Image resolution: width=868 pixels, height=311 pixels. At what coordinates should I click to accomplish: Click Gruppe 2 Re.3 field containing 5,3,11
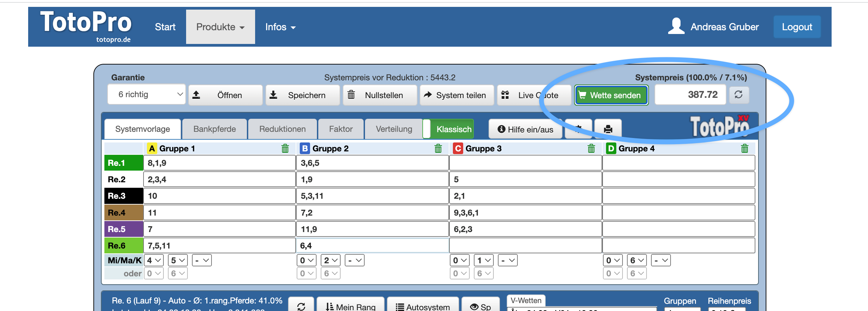(x=373, y=196)
